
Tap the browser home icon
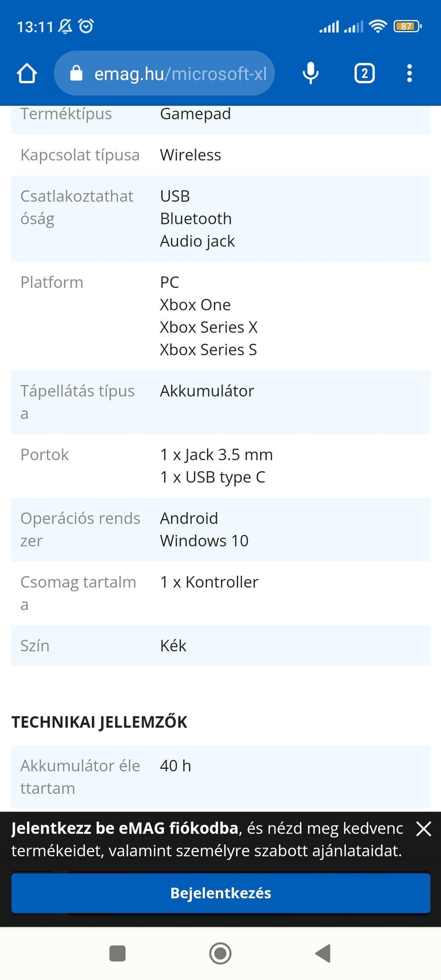(27, 73)
